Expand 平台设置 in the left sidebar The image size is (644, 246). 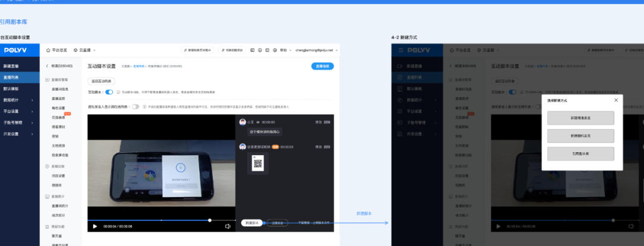(18, 111)
